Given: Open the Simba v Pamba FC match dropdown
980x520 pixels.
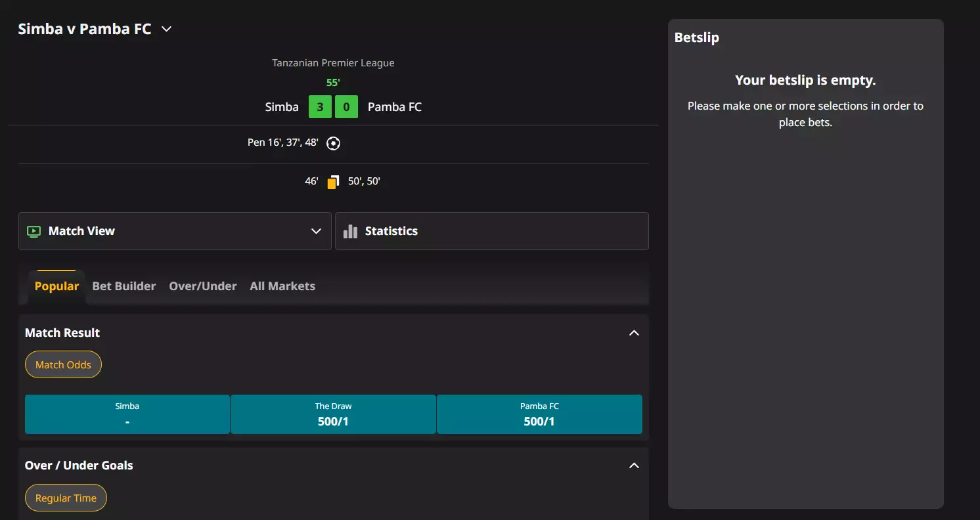Looking at the screenshot, I should [x=167, y=29].
